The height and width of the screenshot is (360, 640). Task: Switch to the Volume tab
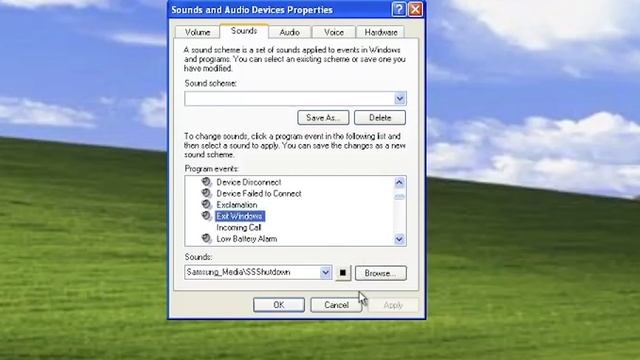point(198,32)
